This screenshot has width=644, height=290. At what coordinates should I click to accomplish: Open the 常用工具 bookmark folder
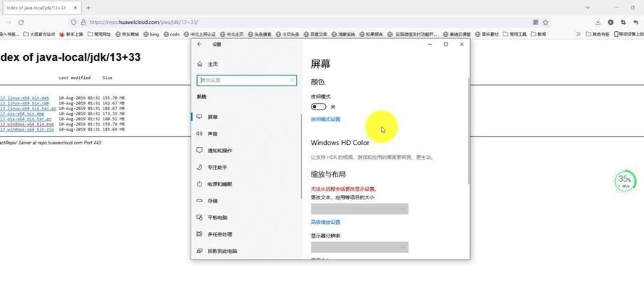tap(514, 34)
